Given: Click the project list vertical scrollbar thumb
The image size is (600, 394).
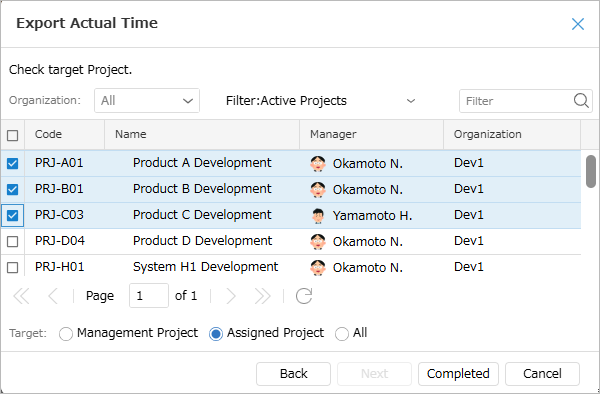Looking at the screenshot, I should pyautogui.click(x=591, y=171).
